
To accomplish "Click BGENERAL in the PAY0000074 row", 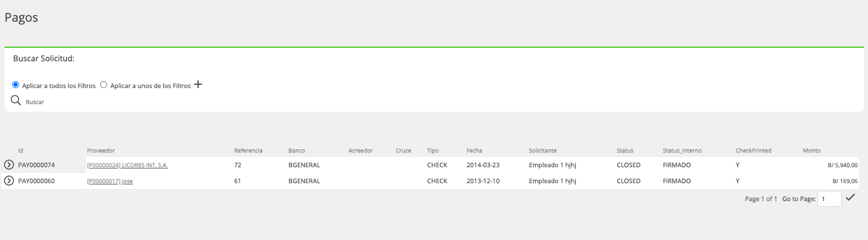I will pos(304,165).
